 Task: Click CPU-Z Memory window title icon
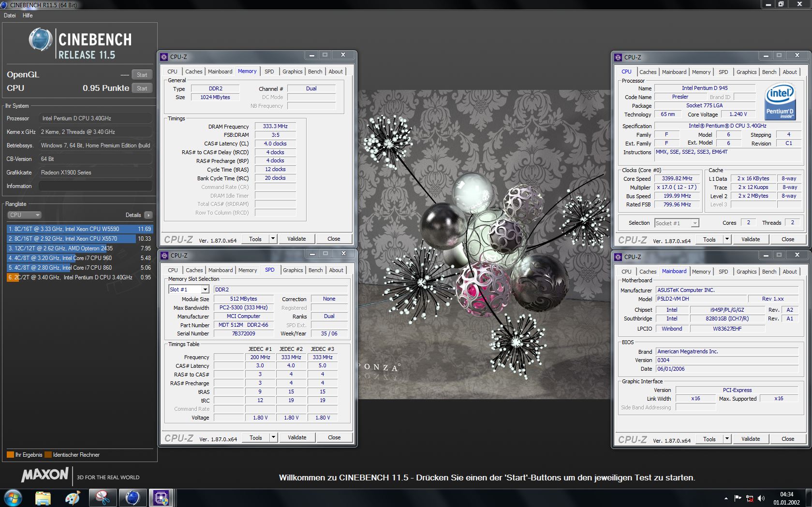[164, 57]
